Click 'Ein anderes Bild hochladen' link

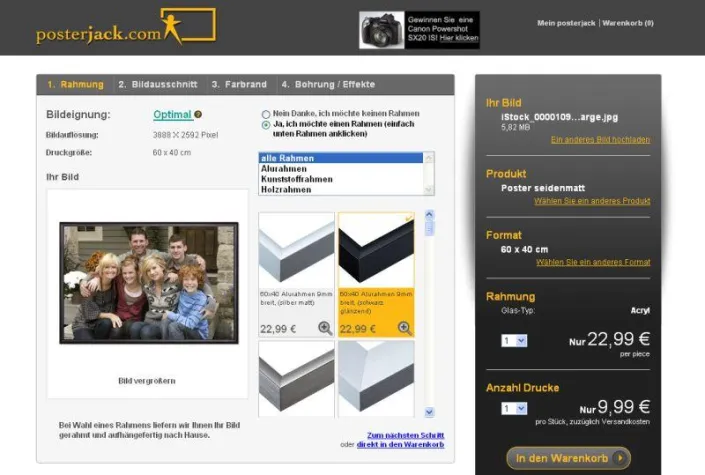click(600, 140)
